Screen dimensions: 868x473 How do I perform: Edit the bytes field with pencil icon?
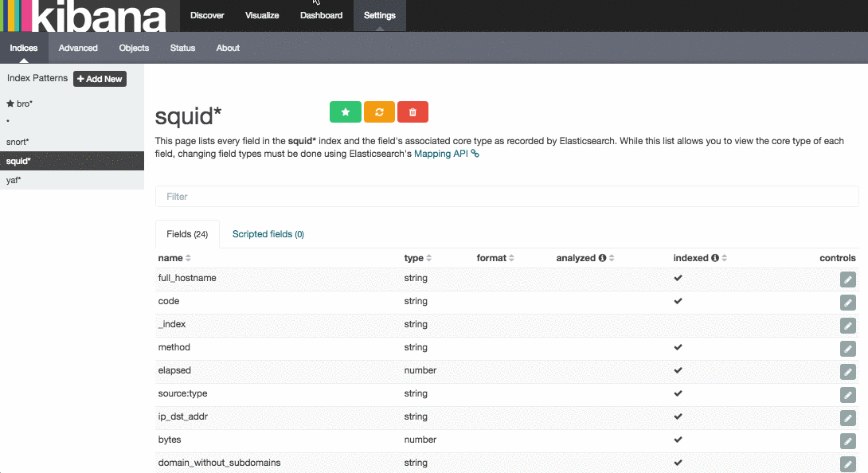[x=847, y=441]
